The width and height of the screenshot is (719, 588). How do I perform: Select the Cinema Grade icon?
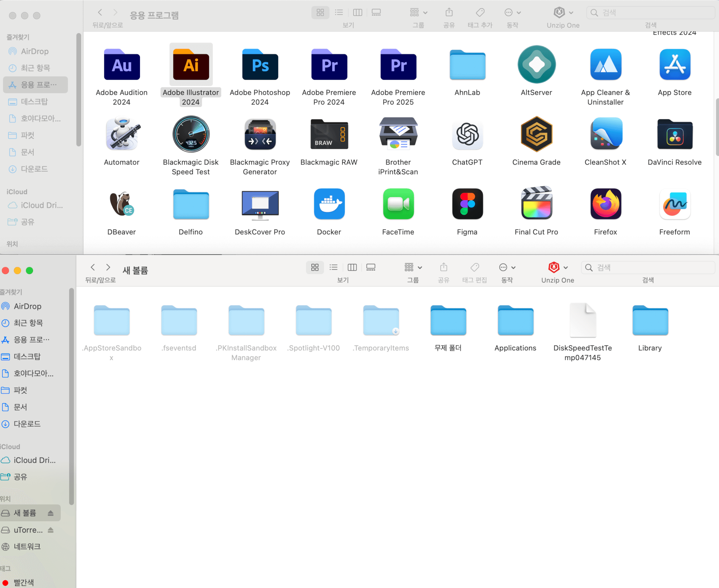point(536,134)
